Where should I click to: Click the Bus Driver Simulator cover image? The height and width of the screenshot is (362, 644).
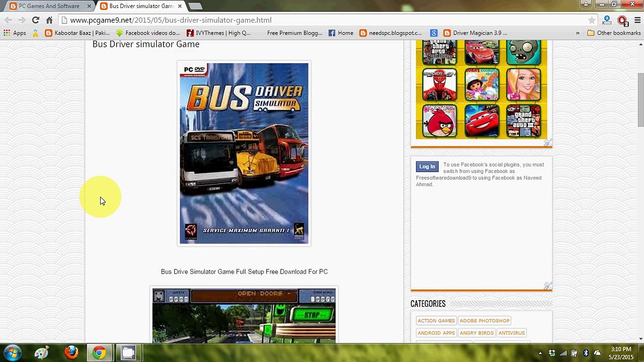pos(244,153)
